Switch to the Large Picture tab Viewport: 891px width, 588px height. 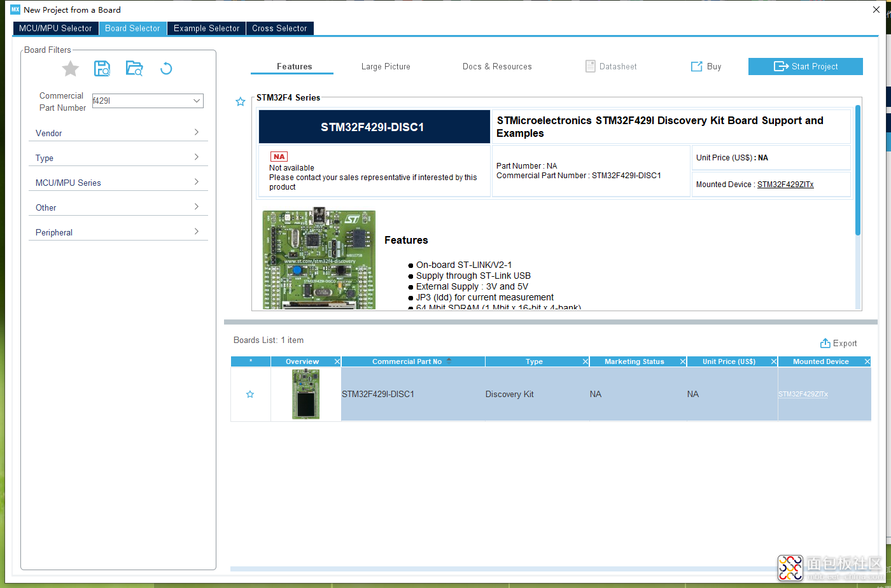coord(386,66)
